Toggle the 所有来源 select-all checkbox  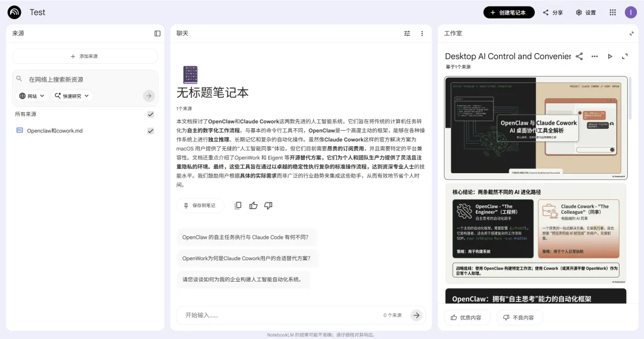point(151,114)
